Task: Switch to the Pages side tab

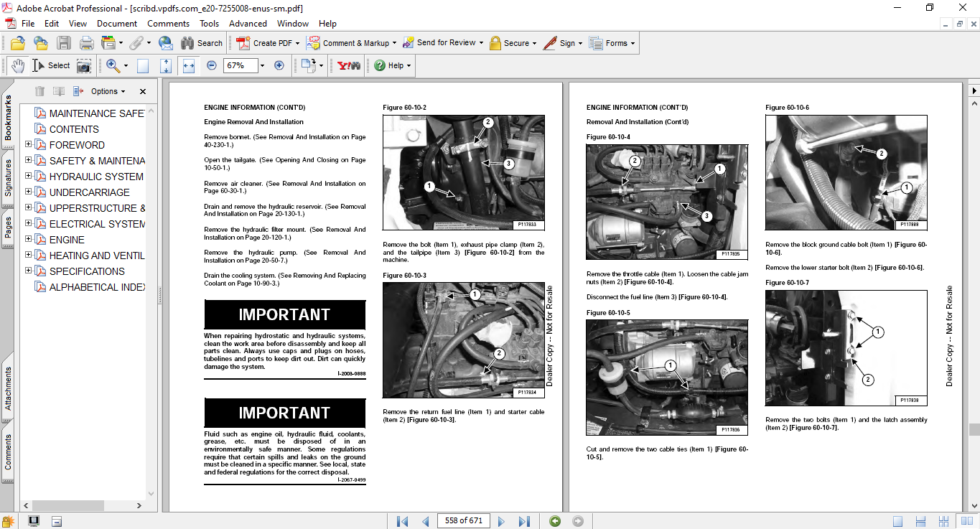Action: (8, 226)
